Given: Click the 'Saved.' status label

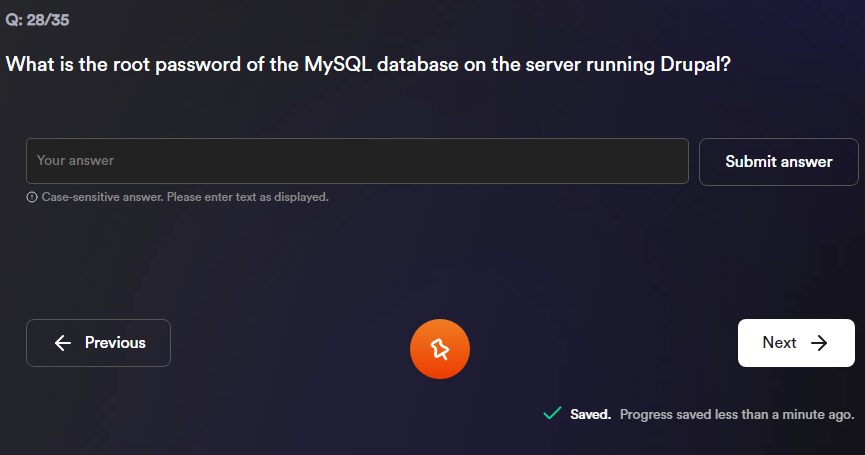Looking at the screenshot, I should click(590, 414).
